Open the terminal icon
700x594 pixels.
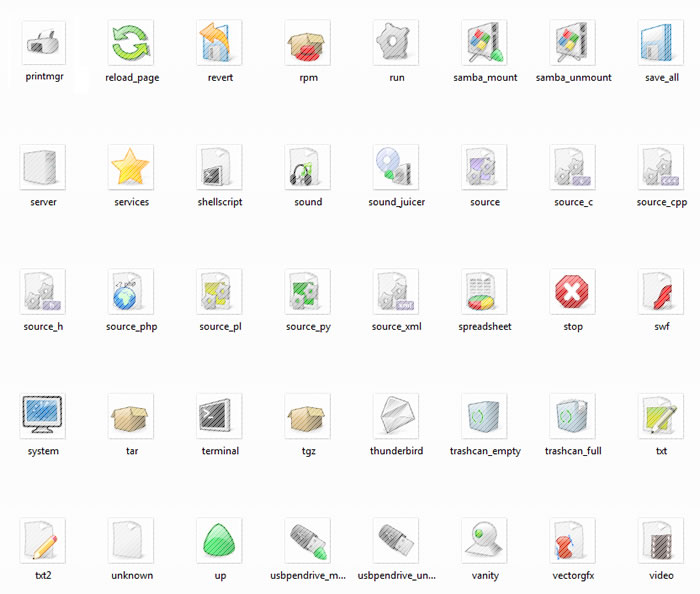point(219,416)
